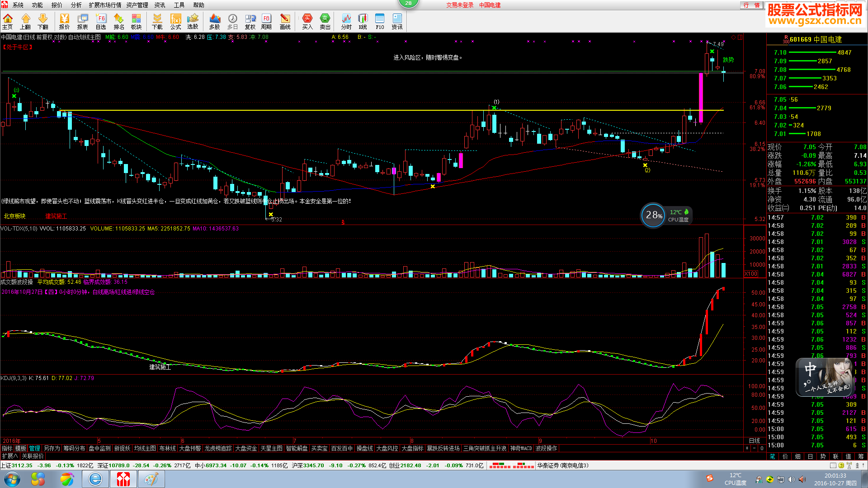
Task: Select the 神奇MACD indicator tab
Action: pos(521,448)
